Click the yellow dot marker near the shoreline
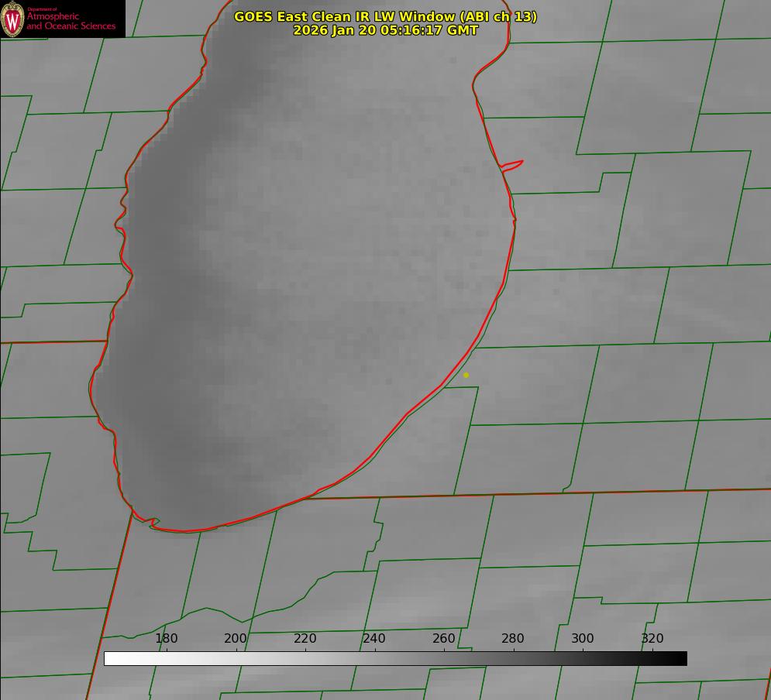Screen dimensions: 771x700 coord(466,375)
